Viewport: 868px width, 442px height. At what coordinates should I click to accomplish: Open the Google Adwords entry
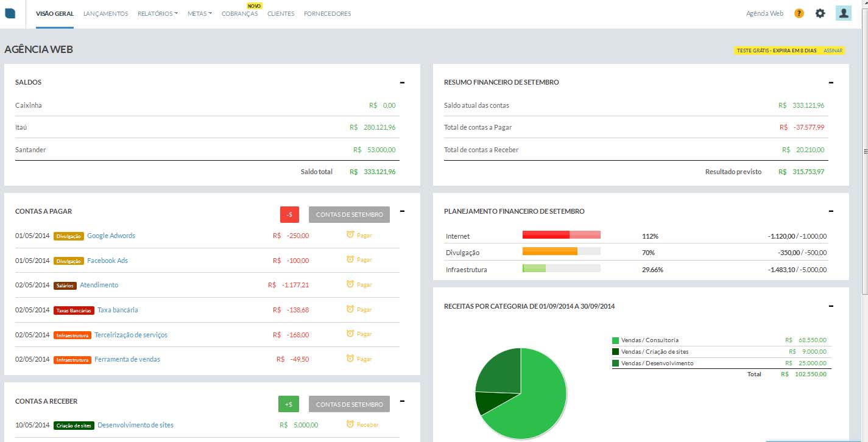[x=111, y=236]
